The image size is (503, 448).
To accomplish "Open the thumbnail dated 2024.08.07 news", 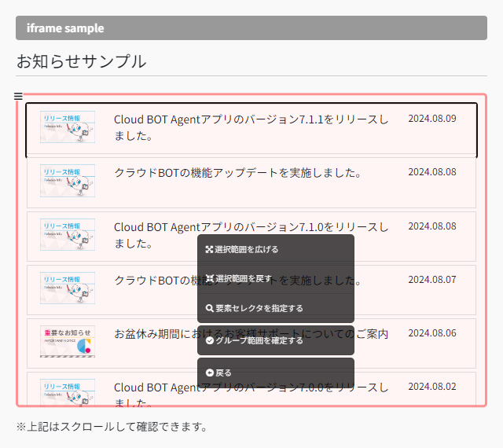I will point(68,288).
